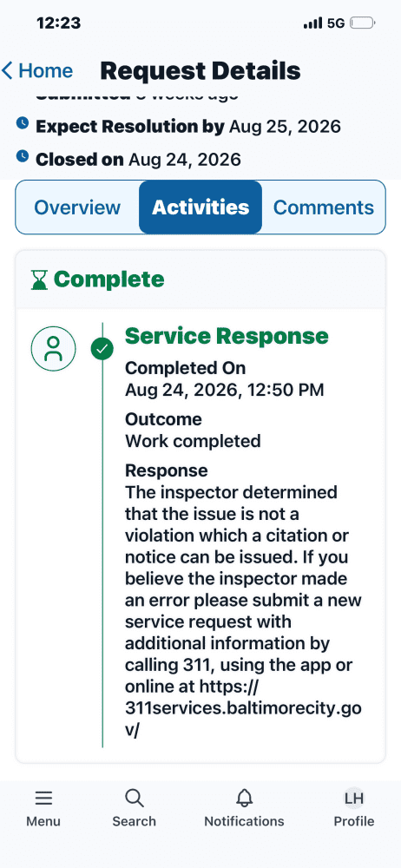This screenshot has height=868, width=401.
Task: Tap the Service Response heading
Action: click(x=227, y=336)
